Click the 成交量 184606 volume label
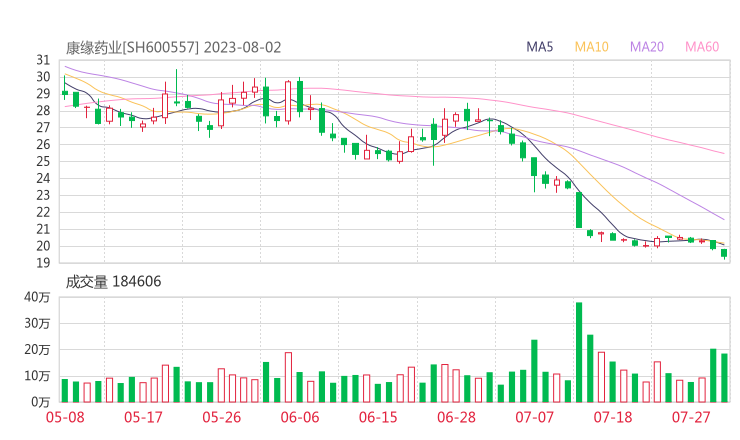 113,282
